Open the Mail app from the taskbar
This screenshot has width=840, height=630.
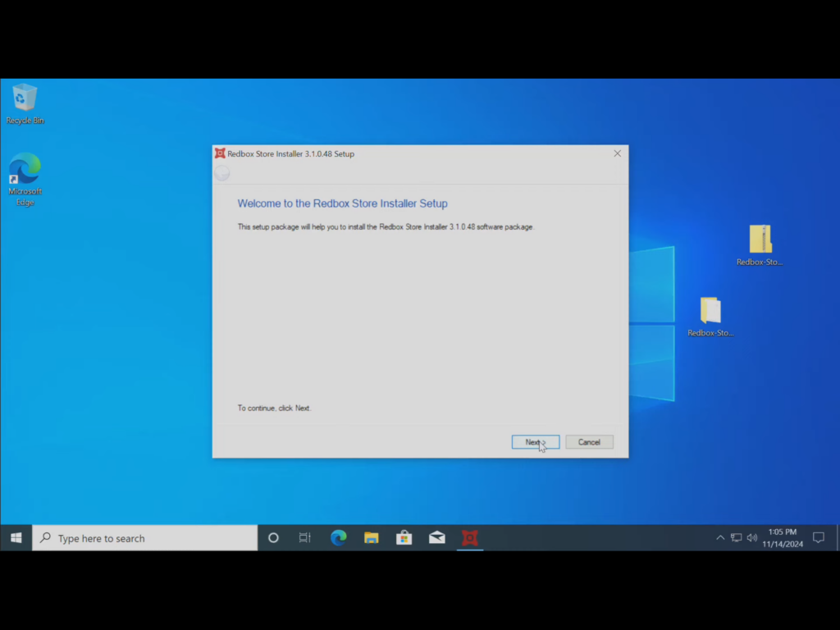tap(437, 538)
